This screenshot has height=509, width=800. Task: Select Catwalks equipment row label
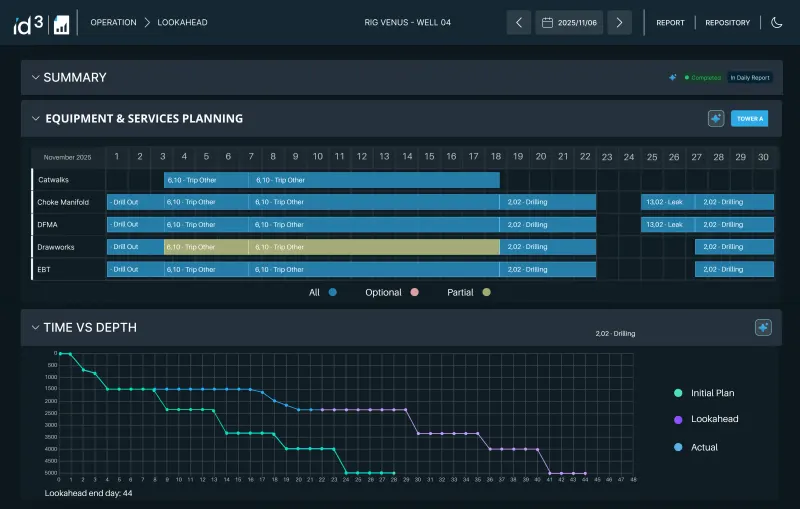[53, 180]
